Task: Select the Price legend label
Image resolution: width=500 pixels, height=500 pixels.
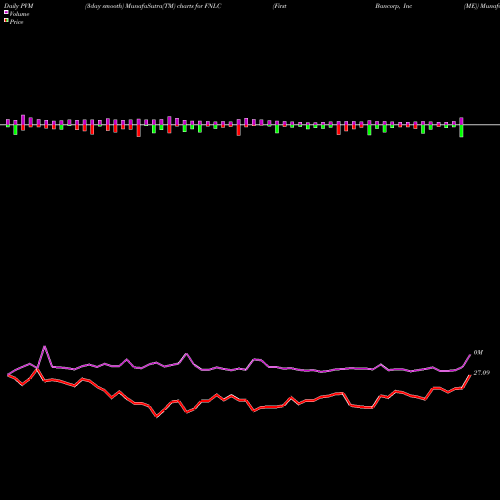Action: coord(16,22)
